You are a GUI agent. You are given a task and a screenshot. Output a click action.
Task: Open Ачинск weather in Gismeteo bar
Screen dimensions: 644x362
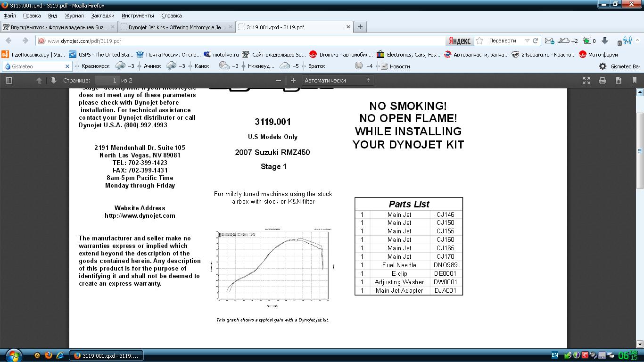click(164, 66)
